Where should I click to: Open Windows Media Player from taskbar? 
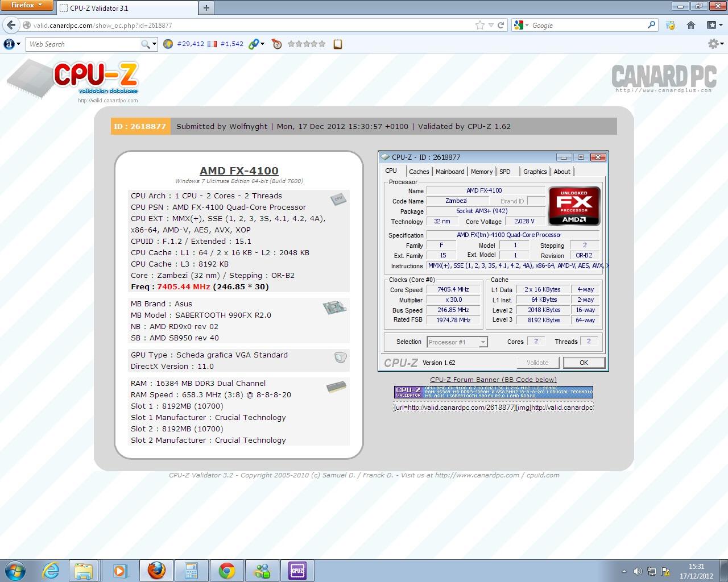(119, 571)
